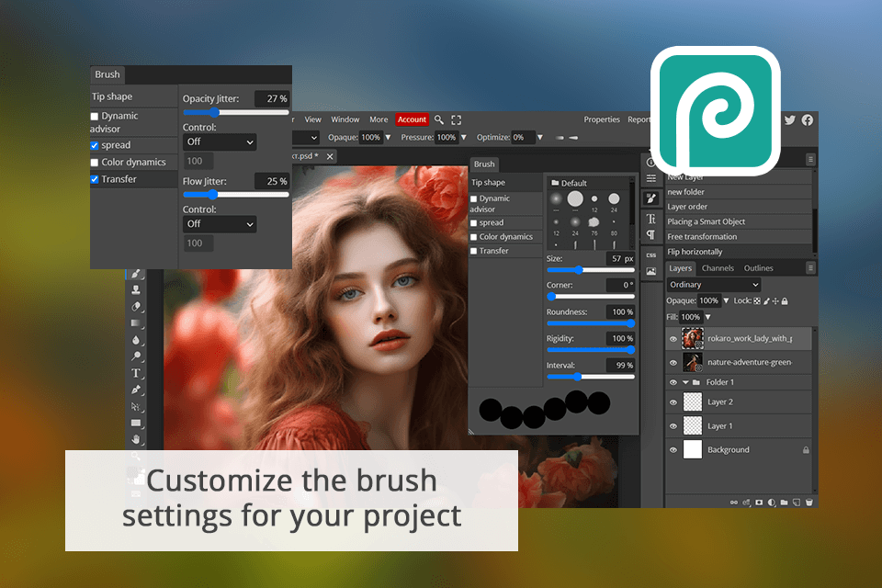Image resolution: width=882 pixels, height=588 pixels.
Task: Uncheck Transfer in the enlarged Brush panel
Action: click(x=95, y=180)
